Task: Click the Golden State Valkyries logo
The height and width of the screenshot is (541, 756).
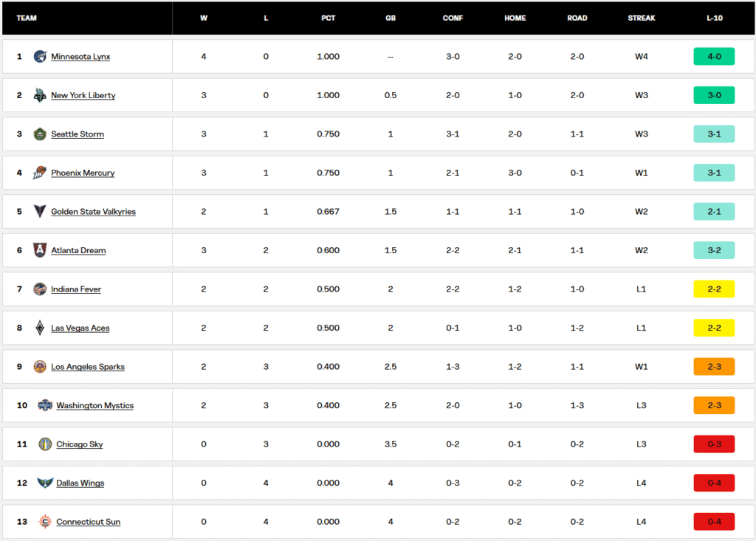Action: (x=40, y=212)
